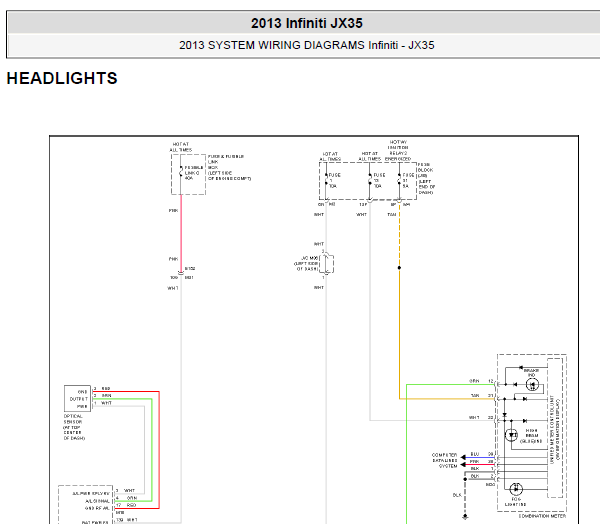
Task: Click the HEADLIGHTS section heading
Action: (x=62, y=78)
